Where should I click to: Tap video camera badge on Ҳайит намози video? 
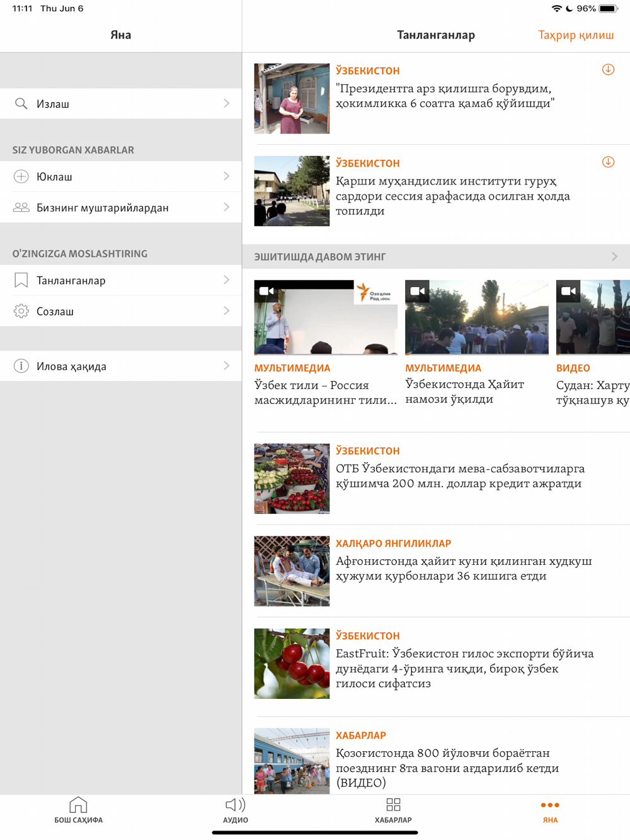417,291
